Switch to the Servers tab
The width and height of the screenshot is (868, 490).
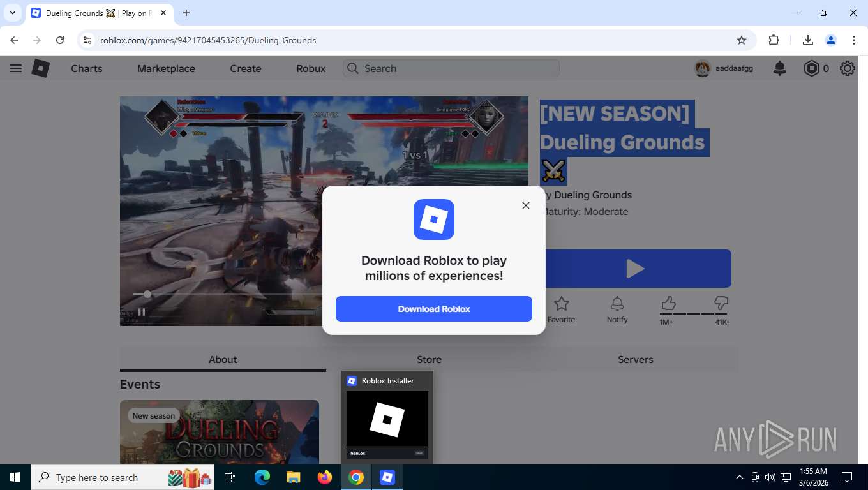[636, 359]
